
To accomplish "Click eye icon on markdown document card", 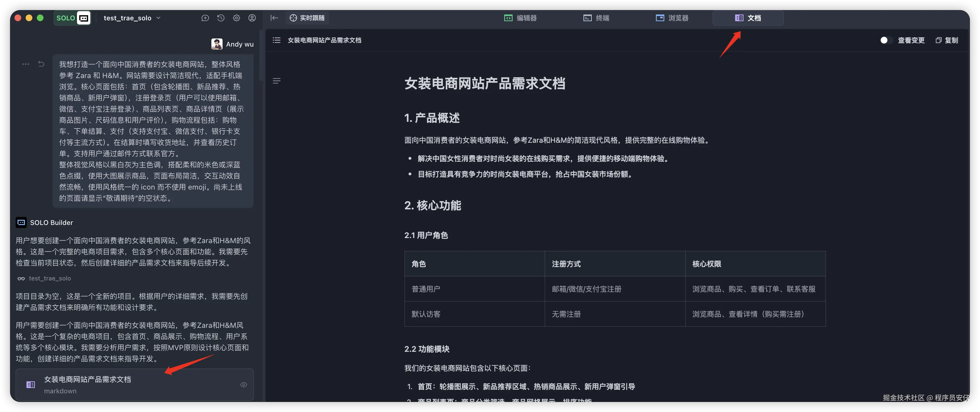I will (243, 385).
